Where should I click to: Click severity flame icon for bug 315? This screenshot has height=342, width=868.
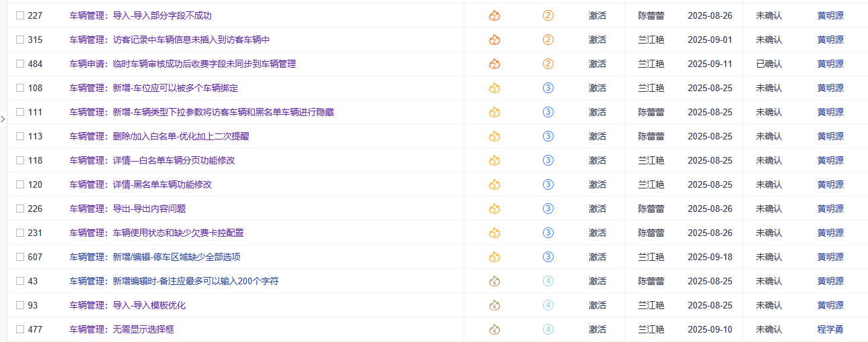click(x=495, y=40)
